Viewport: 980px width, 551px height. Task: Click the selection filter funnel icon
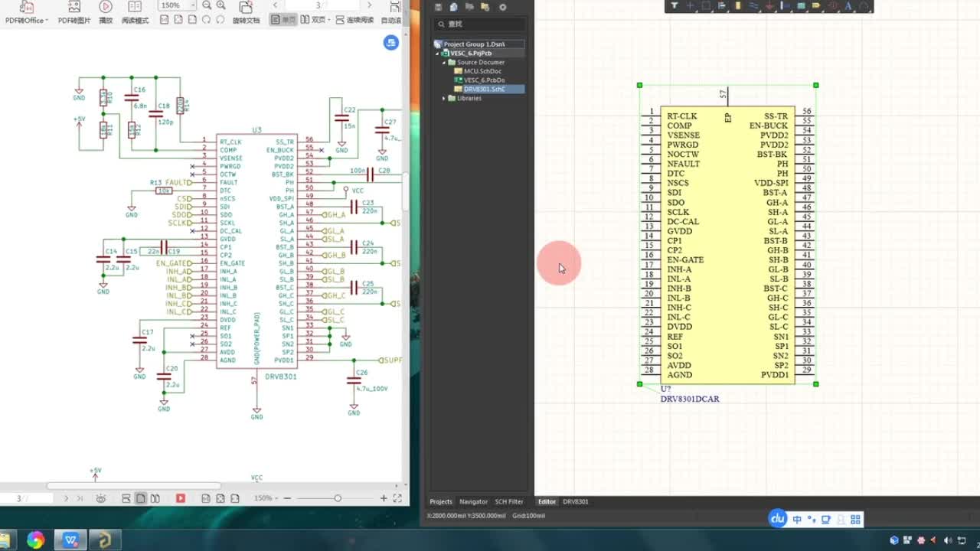pos(675,6)
